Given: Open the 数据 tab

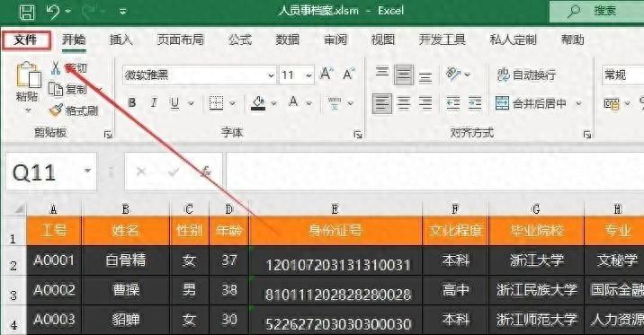Looking at the screenshot, I should click(x=288, y=40).
